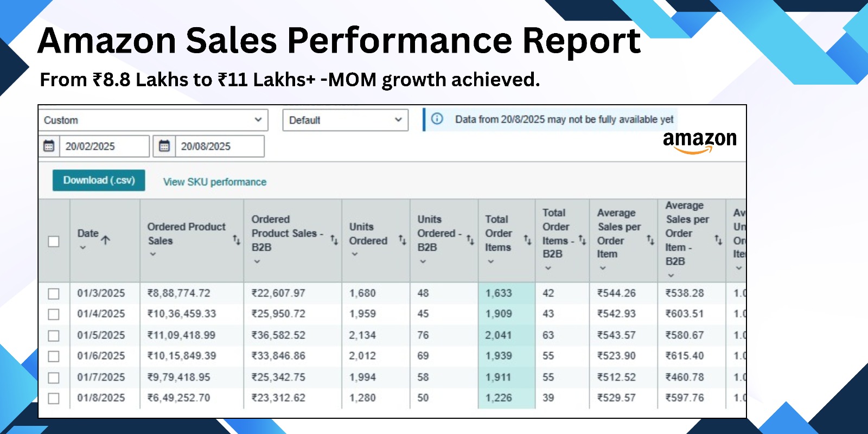Screen dimensions: 868x434
Task: Click the 20/02/2025 start date field
Action: (103, 146)
